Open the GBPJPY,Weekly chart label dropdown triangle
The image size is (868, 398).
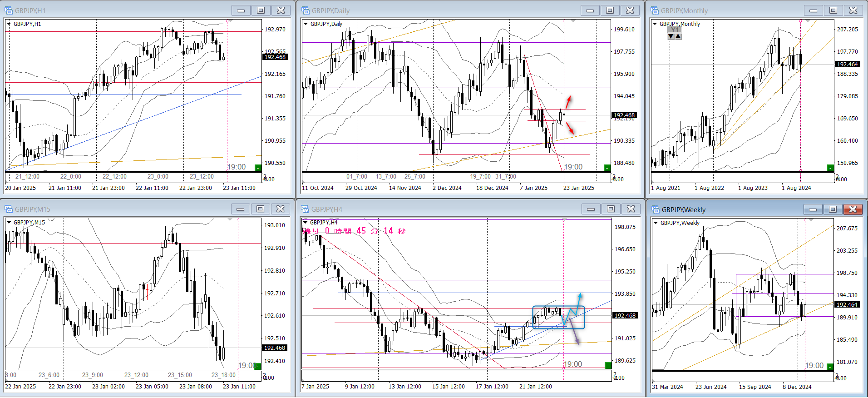click(656, 223)
